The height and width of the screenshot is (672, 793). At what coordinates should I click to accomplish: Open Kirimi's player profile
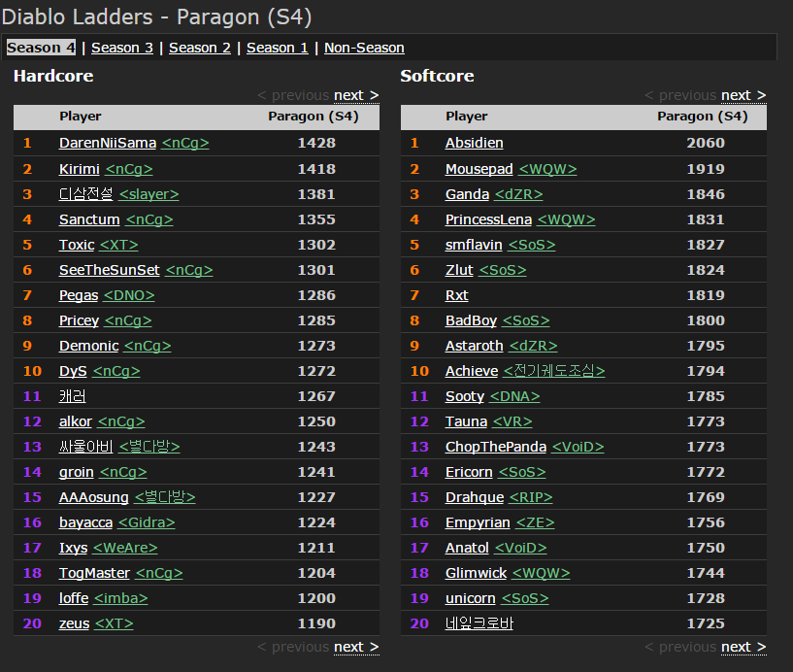point(80,169)
